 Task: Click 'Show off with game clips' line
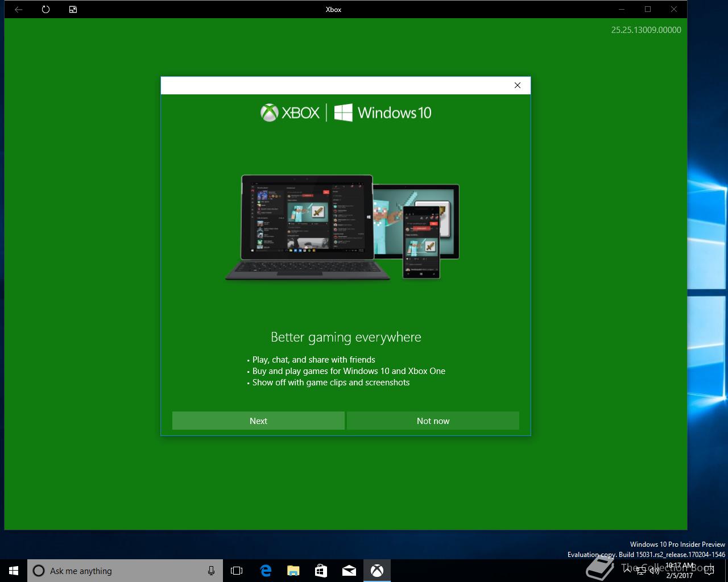click(x=331, y=383)
